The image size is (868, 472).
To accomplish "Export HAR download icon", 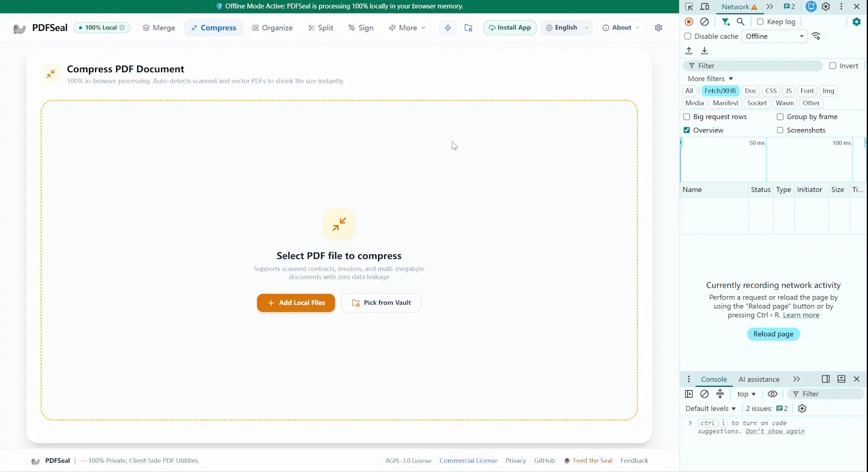I will tap(705, 50).
